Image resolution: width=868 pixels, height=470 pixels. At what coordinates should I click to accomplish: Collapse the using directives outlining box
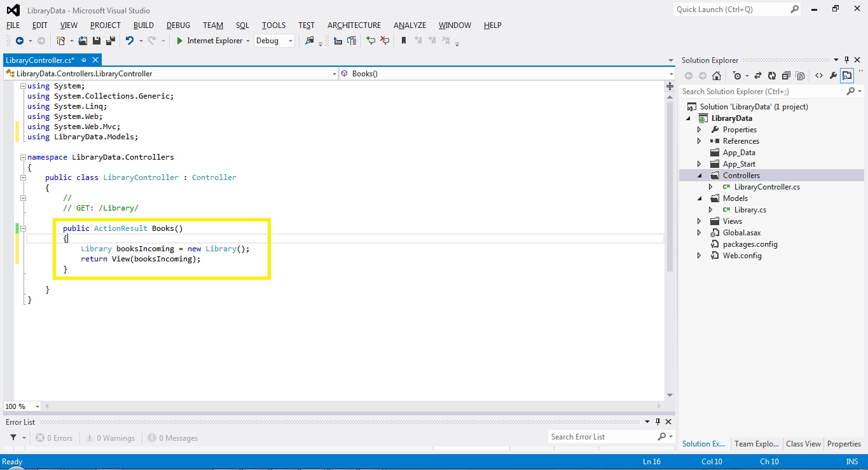23,86
